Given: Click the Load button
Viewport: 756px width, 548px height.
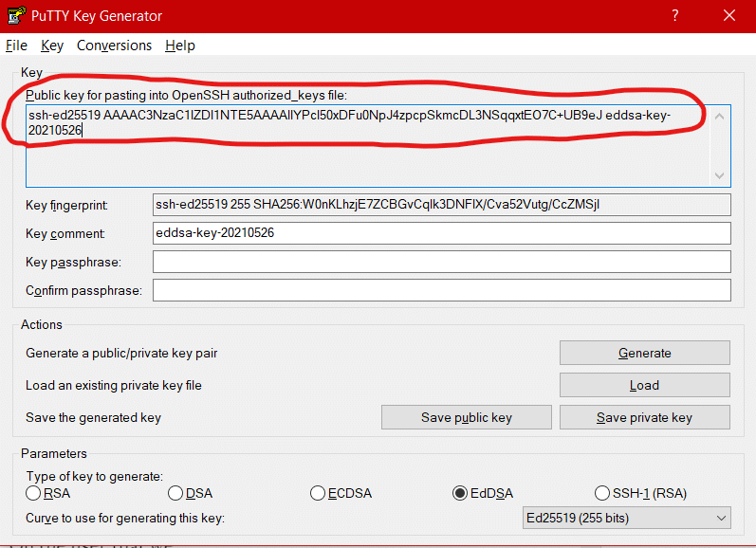Looking at the screenshot, I should (645, 385).
